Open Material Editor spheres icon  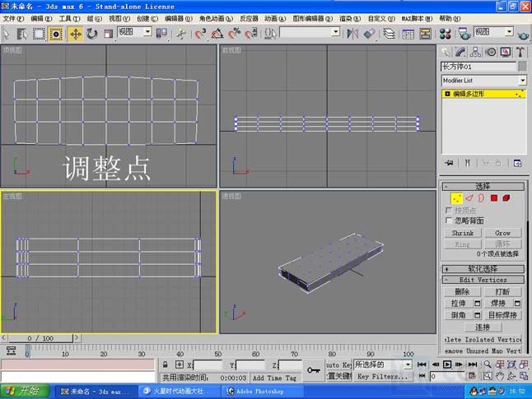pyautogui.click(x=445, y=34)
